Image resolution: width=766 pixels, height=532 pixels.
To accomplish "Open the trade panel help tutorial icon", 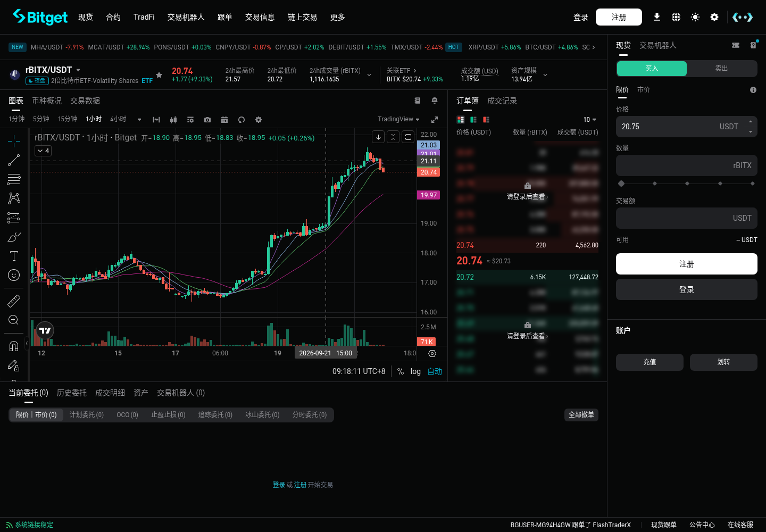I will [x=753, y=45].
